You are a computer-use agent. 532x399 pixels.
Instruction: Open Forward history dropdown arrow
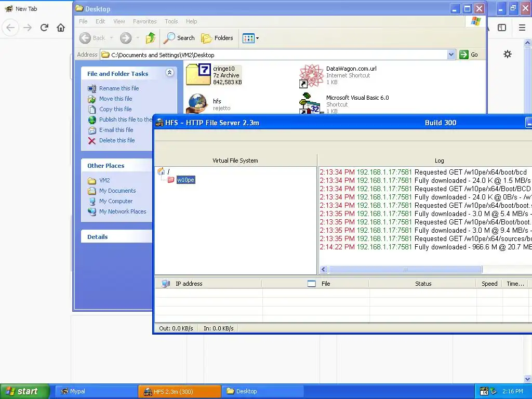138,38
